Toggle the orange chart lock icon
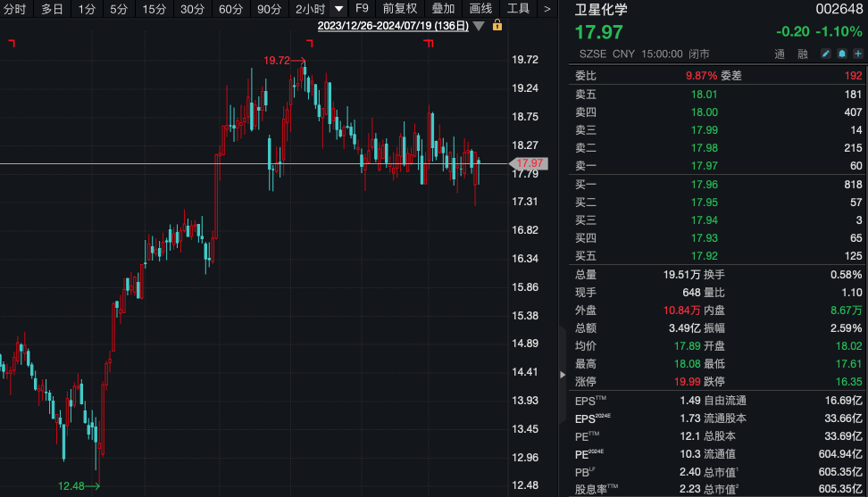This screenshot has height=497, width=868. [497, 25]
